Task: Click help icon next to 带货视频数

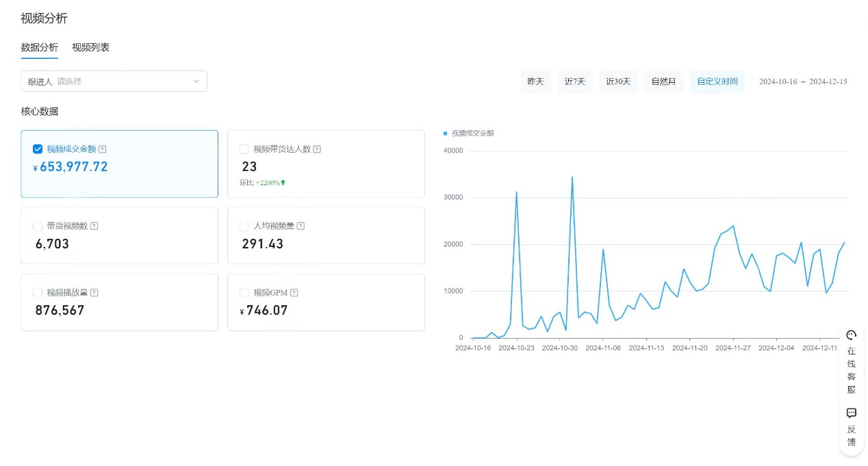Action: (x=94, y=226)
